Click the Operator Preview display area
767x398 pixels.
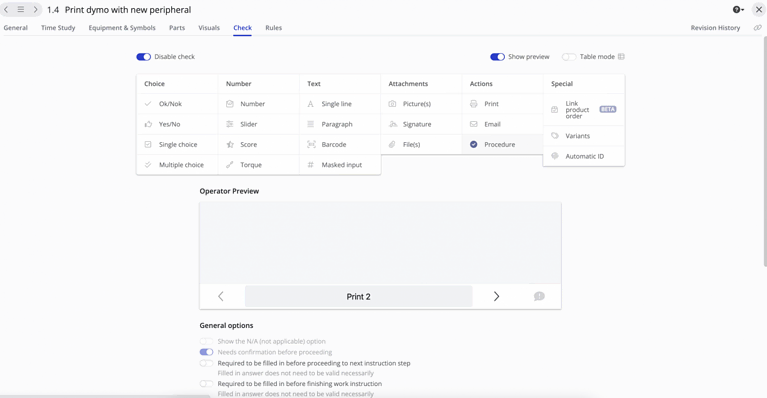[380, 243]
